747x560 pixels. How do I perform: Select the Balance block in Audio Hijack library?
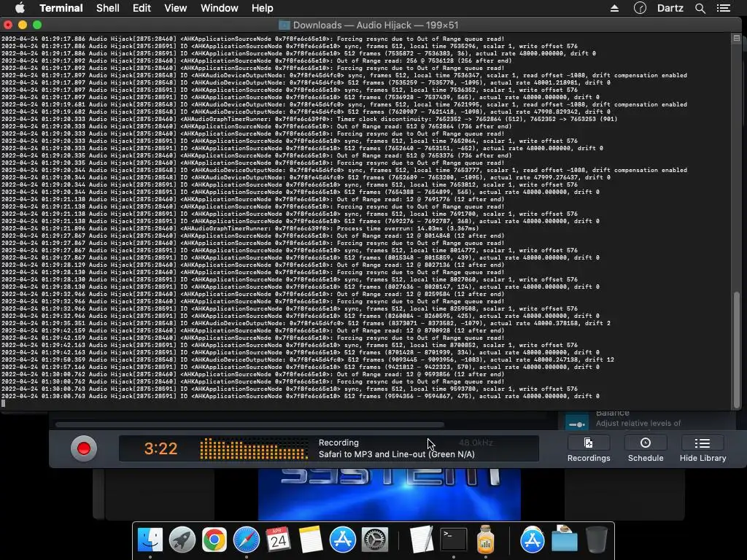[648, 419]
